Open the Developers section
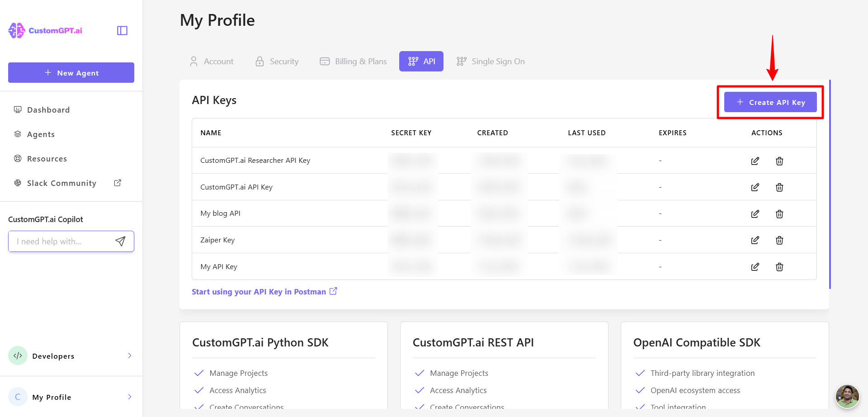The height and width of the screenshot is (417, 868). 71,356
